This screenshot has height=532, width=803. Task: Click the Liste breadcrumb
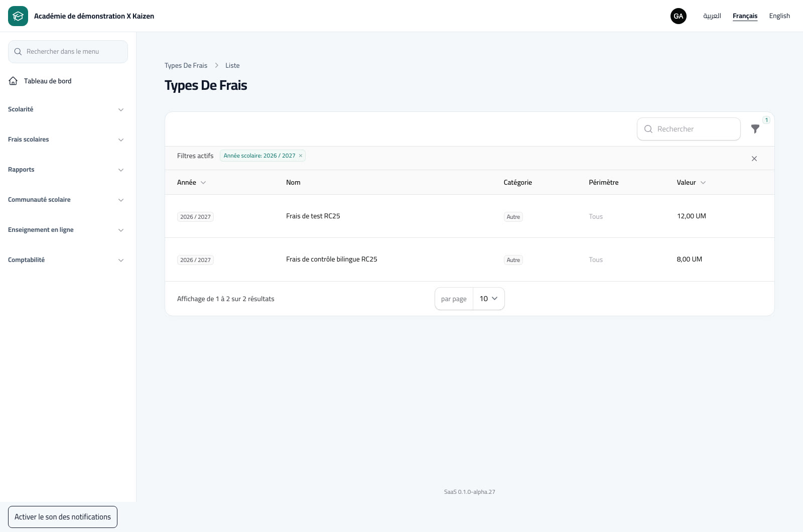(232, 65)
